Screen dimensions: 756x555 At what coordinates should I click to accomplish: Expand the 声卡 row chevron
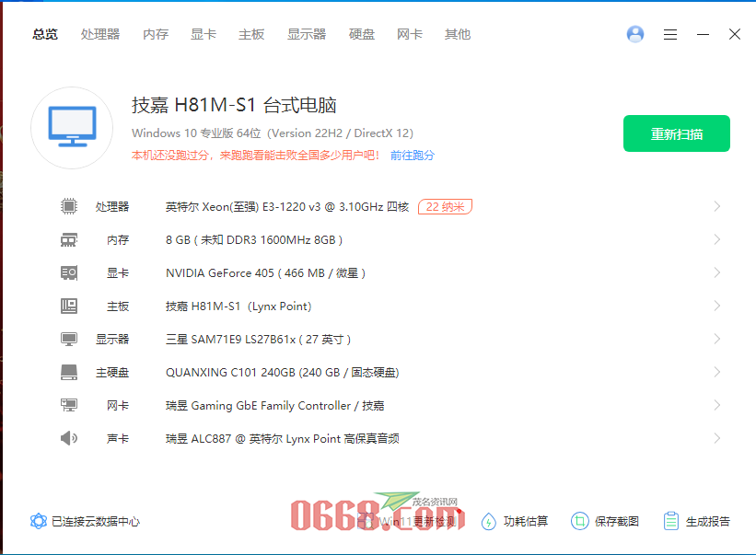coord(717,438)
